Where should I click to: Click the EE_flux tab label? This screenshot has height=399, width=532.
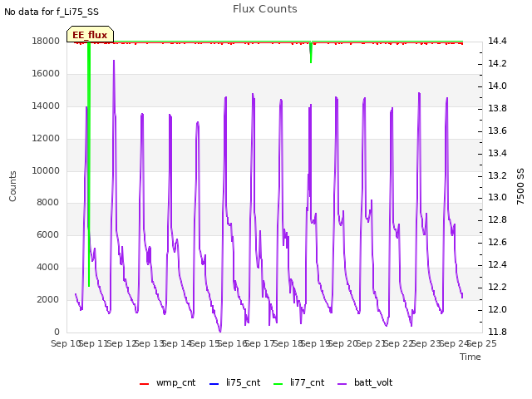(x=90, y=35)
